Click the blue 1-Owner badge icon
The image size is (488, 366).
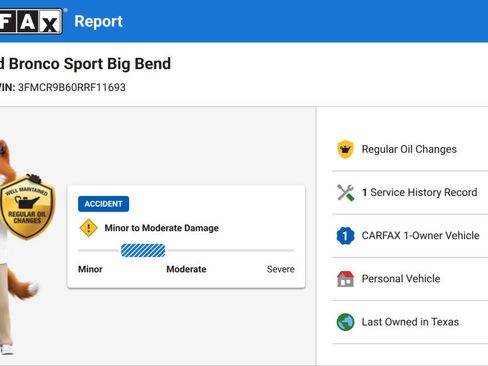click(x=345, y=236)
